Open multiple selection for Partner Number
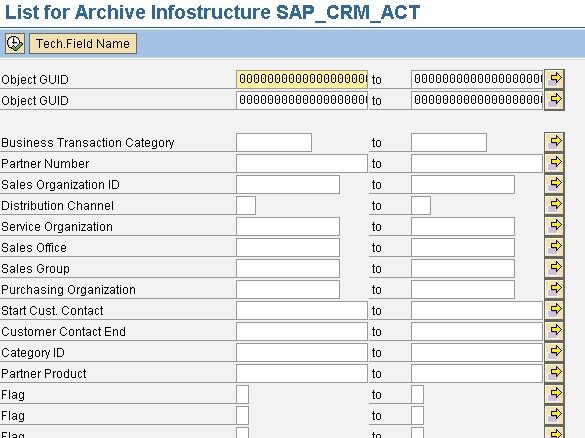This screenshot has width=585, height=438. coord(554,163)
